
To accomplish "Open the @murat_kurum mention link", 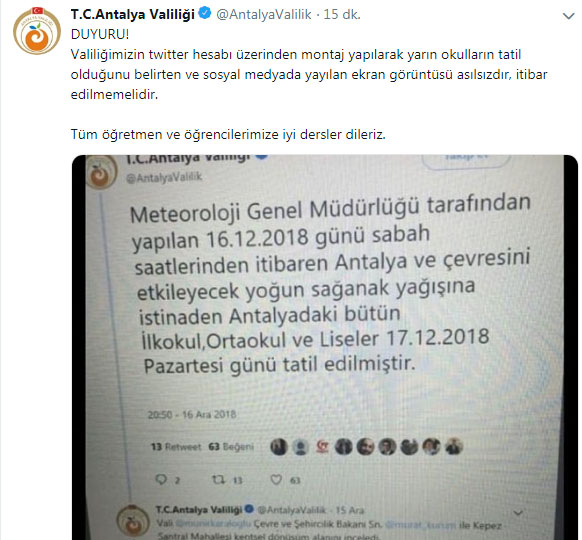I will (x=421, y=525).
